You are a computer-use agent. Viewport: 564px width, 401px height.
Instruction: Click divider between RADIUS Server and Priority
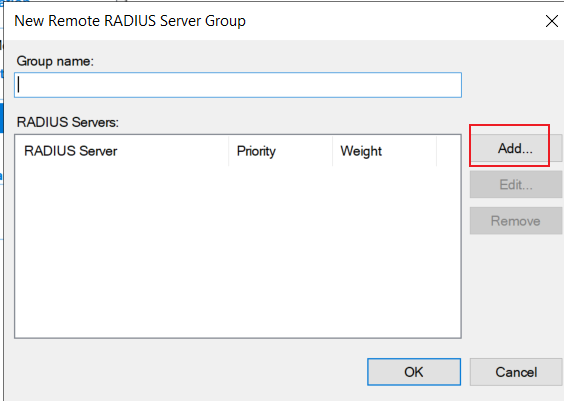pos(228,151)
